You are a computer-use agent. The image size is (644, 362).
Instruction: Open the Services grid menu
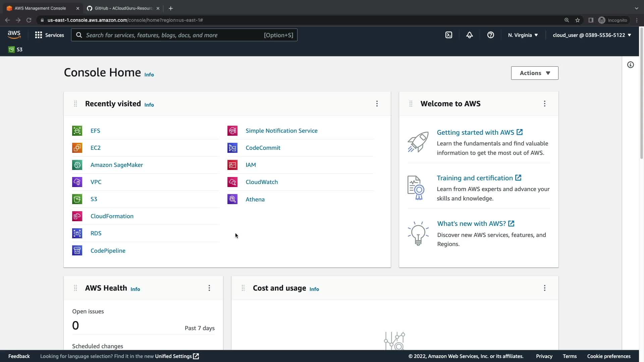click(x=49, y=35)
